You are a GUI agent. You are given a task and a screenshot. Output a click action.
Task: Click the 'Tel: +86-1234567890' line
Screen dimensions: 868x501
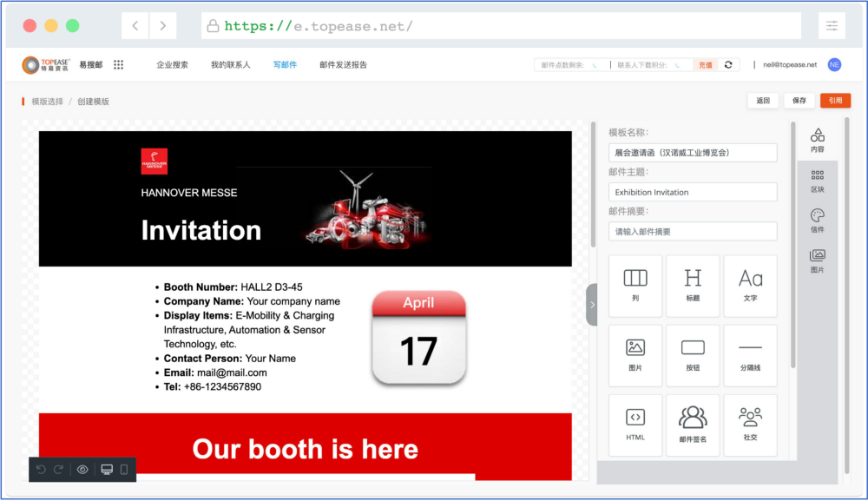coord(213,386)
